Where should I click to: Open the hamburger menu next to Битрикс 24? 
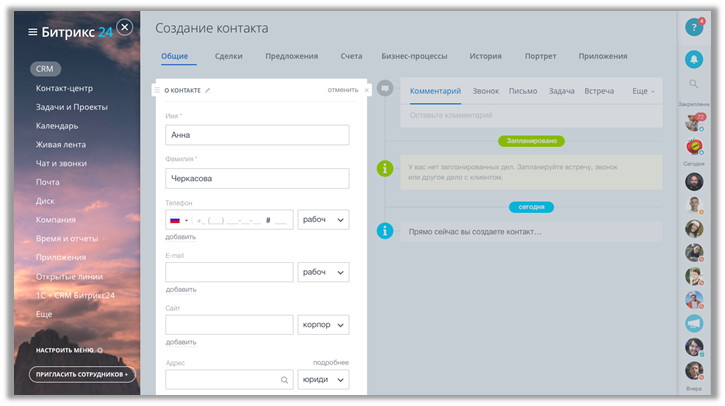[32, 32]
